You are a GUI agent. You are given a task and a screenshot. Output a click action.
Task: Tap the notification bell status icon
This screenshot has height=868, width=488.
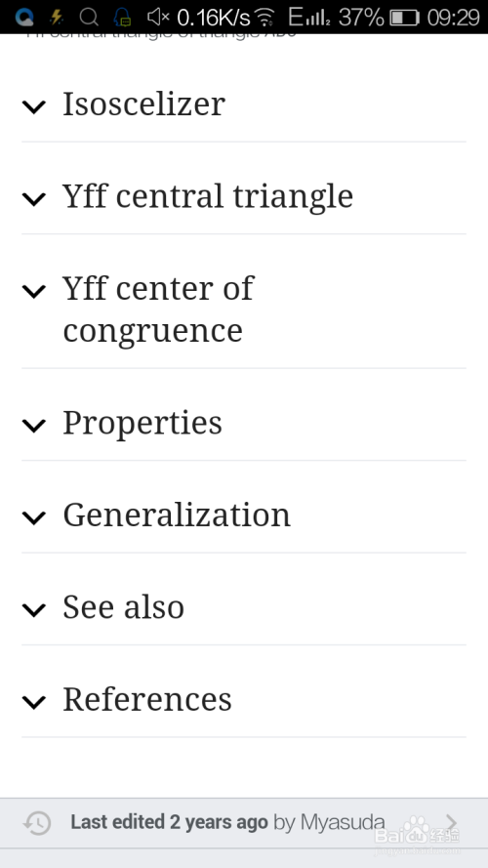pos(122,18)
